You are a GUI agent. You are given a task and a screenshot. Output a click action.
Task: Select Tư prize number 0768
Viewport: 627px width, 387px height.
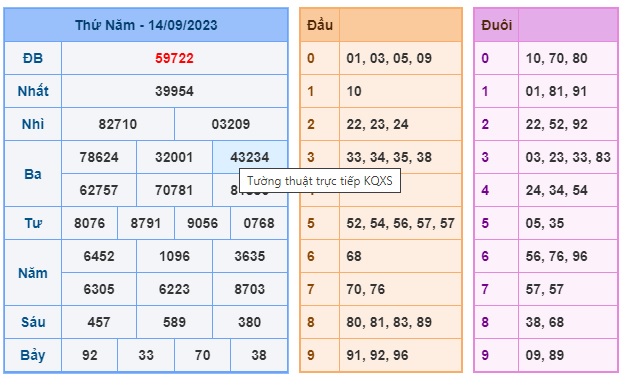click(259, 223)
